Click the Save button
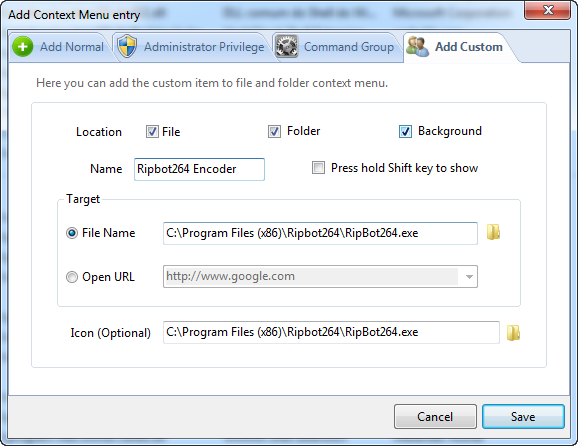 pos(523,417)
